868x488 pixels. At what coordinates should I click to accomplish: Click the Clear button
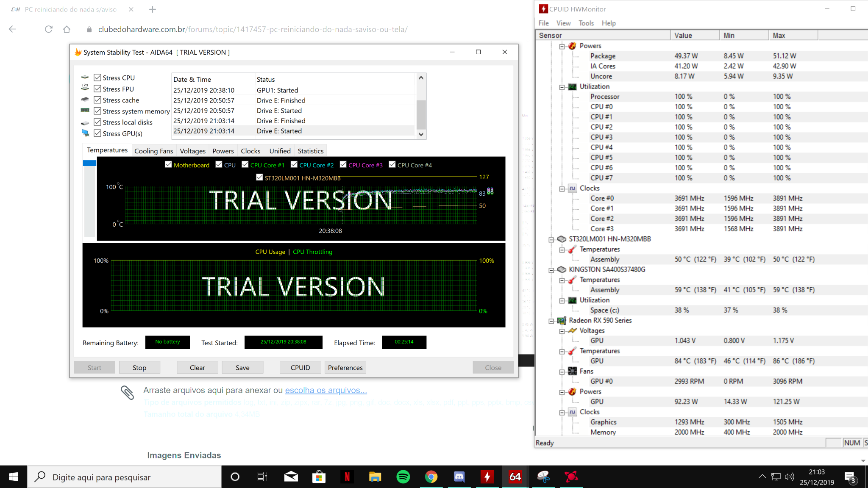[197, 367]
